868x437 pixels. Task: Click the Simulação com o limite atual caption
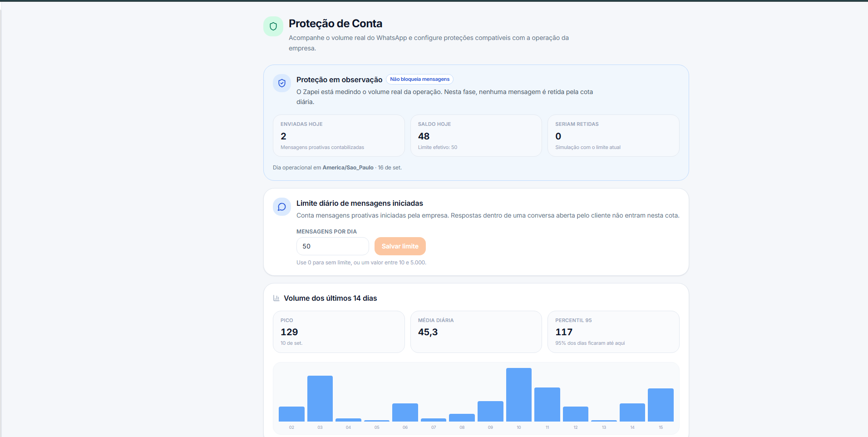tap(588, 147)
